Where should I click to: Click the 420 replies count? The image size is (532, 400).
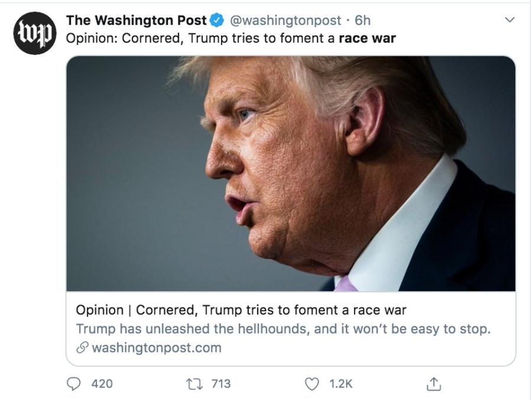pyautogui.click(x=102, y=384)
